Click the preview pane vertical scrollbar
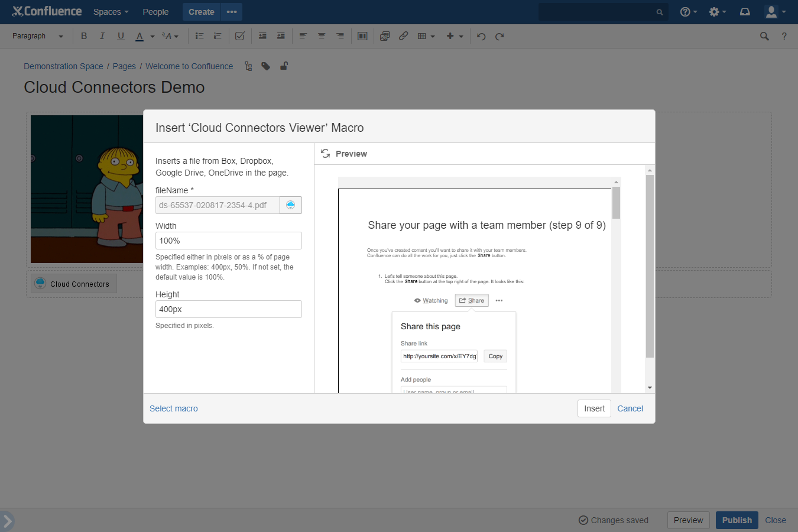The image size is (798, 532). click(x=650, y=266)
